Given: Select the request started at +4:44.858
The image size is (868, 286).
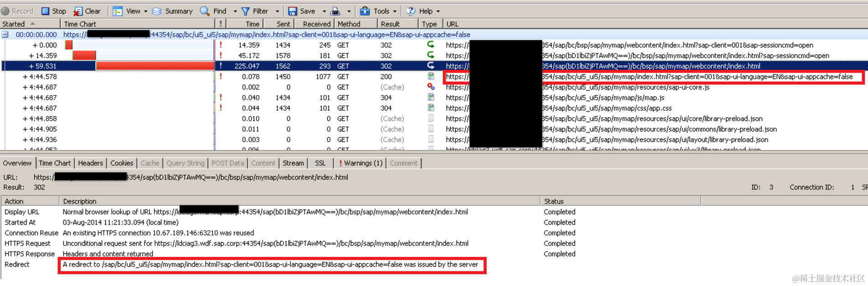Looking at the screenshot, I should (434, 118).
